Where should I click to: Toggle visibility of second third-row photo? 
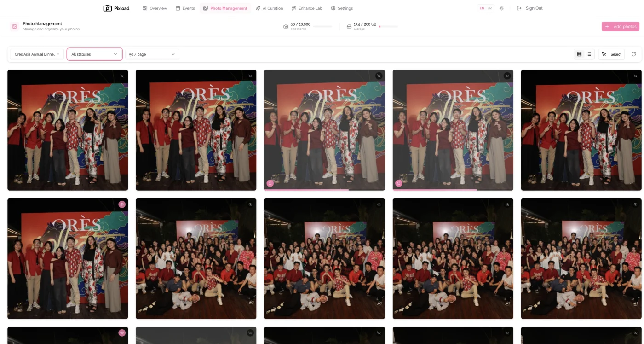(x=250, y=333)
